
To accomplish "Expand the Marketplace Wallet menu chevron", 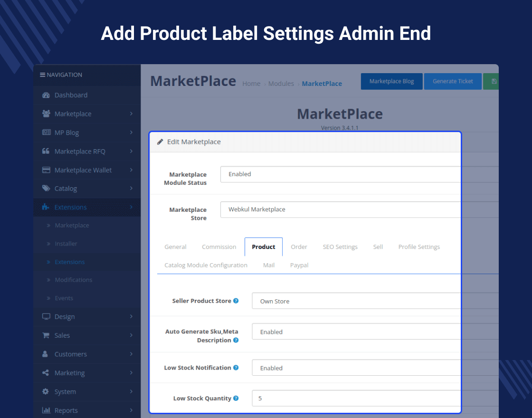I will coord(131,170).
